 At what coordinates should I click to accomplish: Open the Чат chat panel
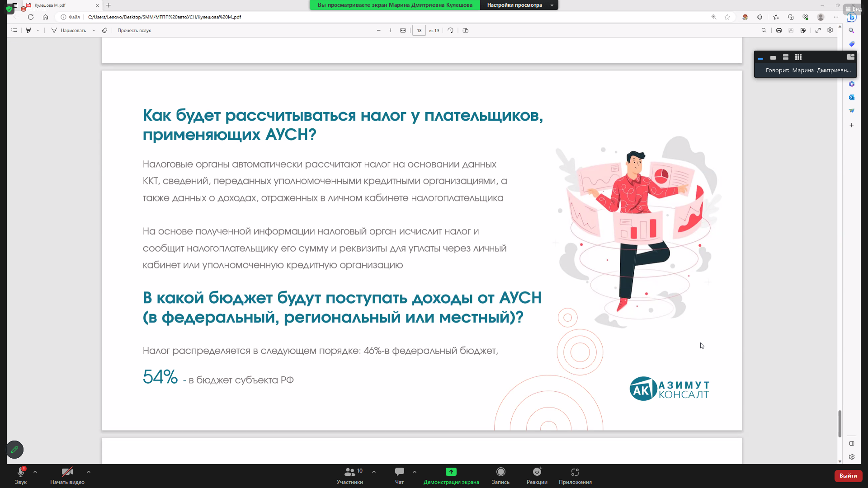(x=399, y=475)
